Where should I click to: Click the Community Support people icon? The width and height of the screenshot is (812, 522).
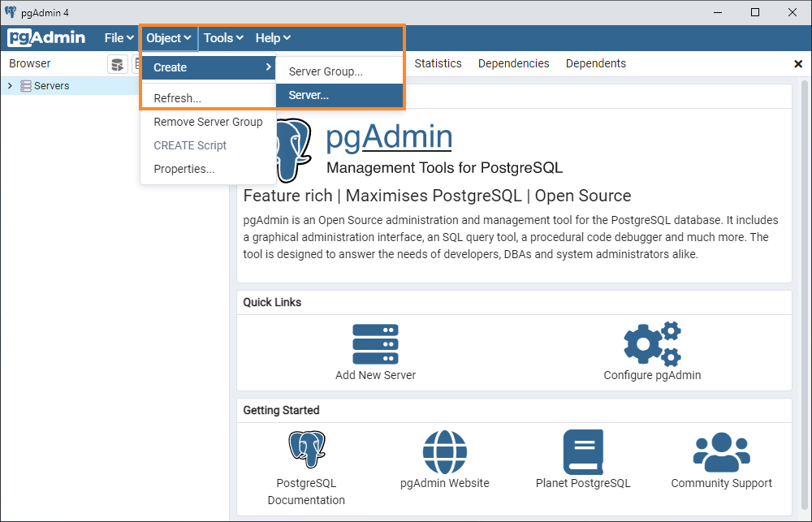pos(721,452)
